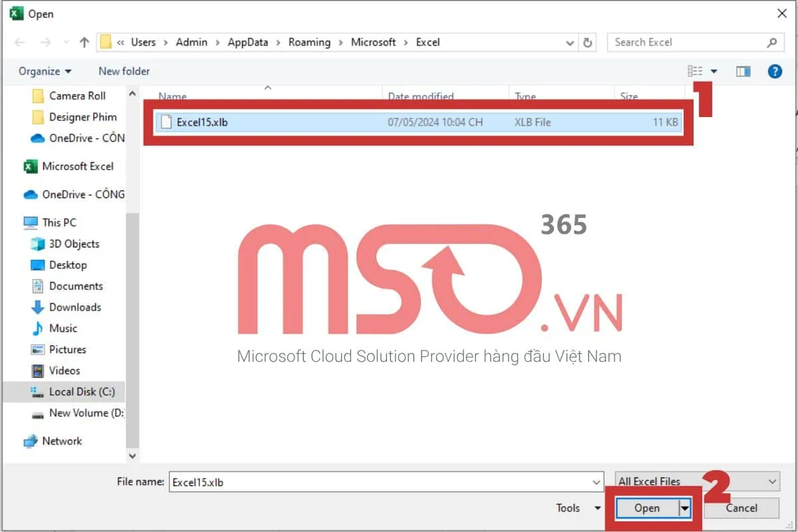798x532 pixels.
Task: Toggle the preview pane icon
Action: [x=743, y=71]
